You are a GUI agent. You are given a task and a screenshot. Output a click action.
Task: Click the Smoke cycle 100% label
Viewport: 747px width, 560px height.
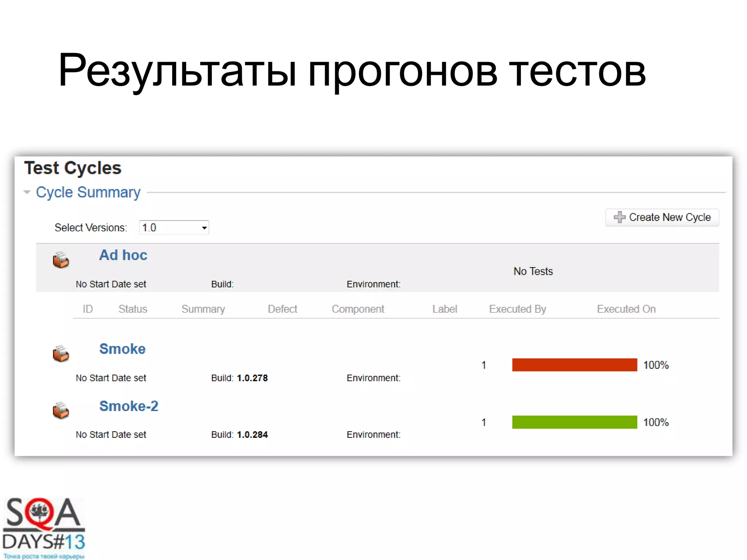(x=656, y=365)
